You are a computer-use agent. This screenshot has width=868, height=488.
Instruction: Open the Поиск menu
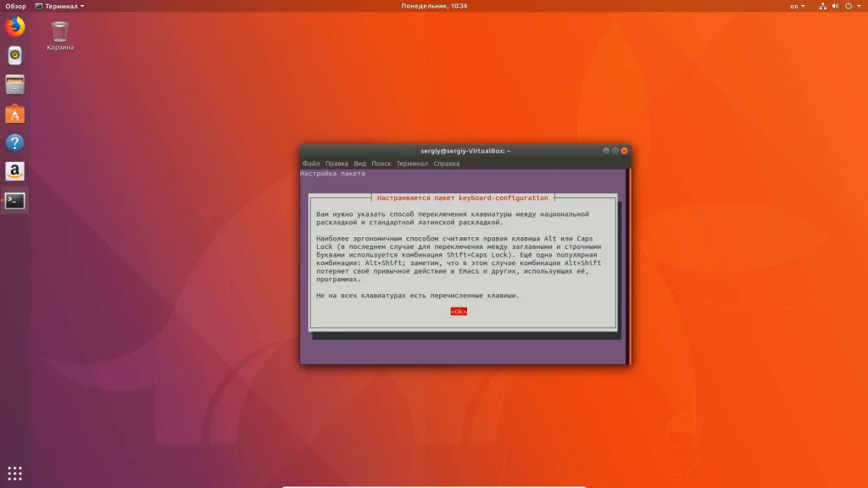(381, 164)
